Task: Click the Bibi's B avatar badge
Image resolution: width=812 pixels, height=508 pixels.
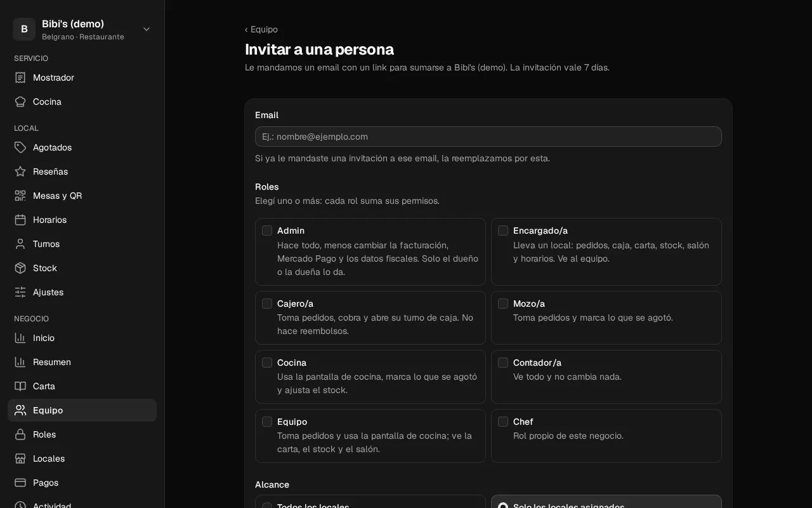Action: point(24,29)
